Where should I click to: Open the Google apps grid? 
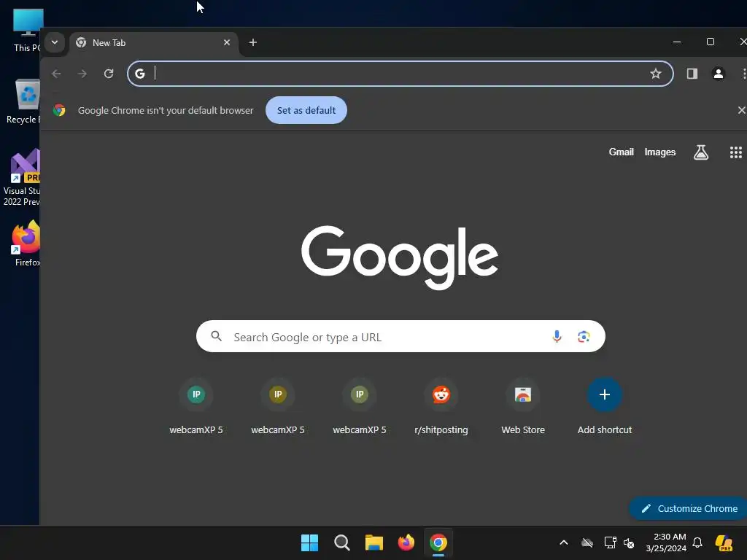coord(735,152)
